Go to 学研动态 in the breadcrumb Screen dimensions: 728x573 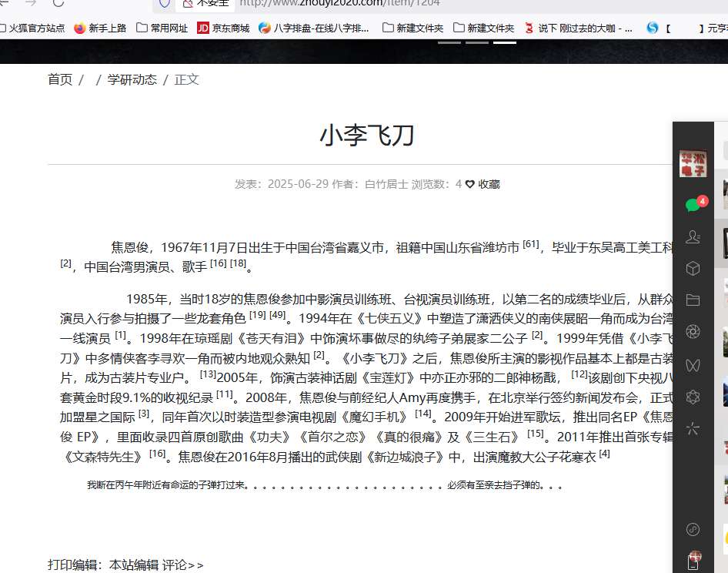132,79
